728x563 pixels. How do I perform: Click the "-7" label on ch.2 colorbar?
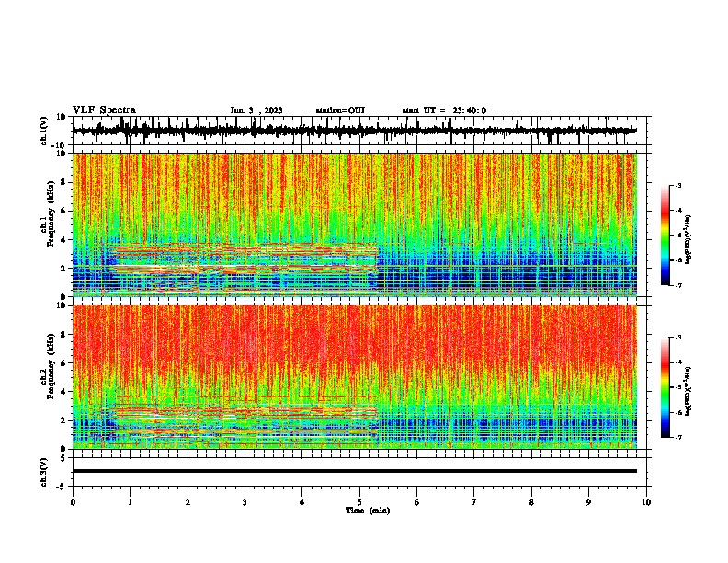pyautogui.click(x=677, y=437)
